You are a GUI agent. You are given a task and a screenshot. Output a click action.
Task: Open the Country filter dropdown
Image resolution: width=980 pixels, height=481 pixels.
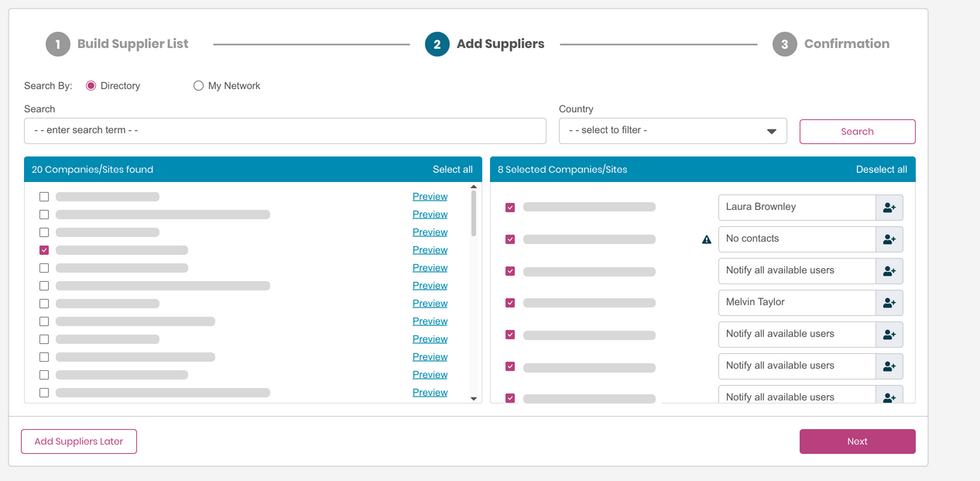click(672, 131)
